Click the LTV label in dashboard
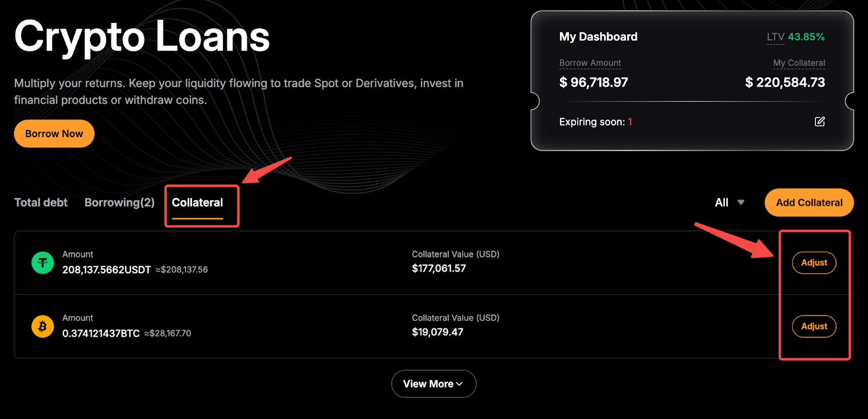This screenshot has height=419, width=868. [775, 37]
